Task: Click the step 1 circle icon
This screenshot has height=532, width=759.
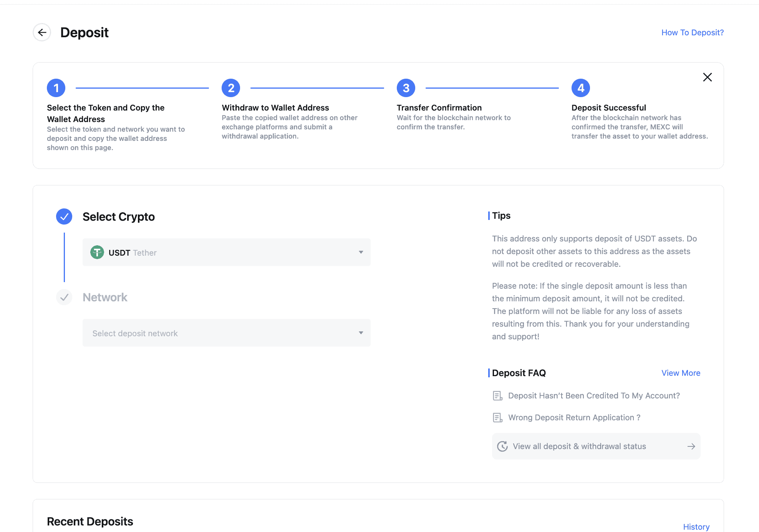Action: pos(56,88)
